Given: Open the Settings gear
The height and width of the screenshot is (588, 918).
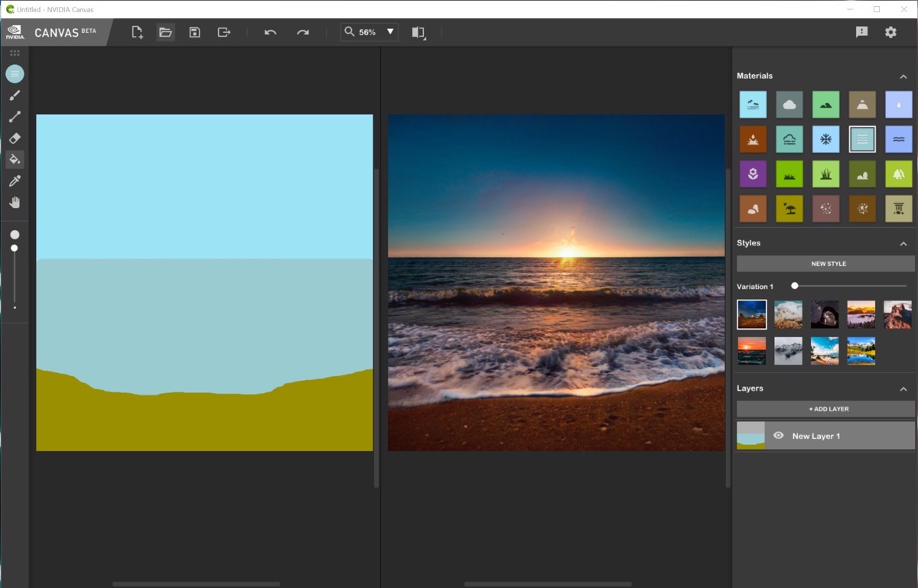Looking at the screenshot, I should 890,32.
